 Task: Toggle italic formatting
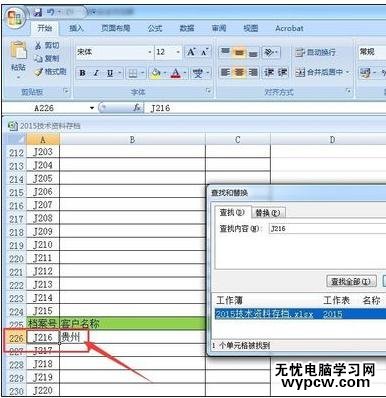coord(96,73)
